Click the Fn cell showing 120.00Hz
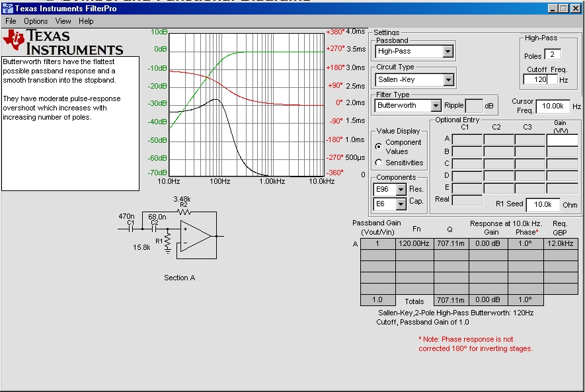Screen dimensions: 585x392 (414, 244)
